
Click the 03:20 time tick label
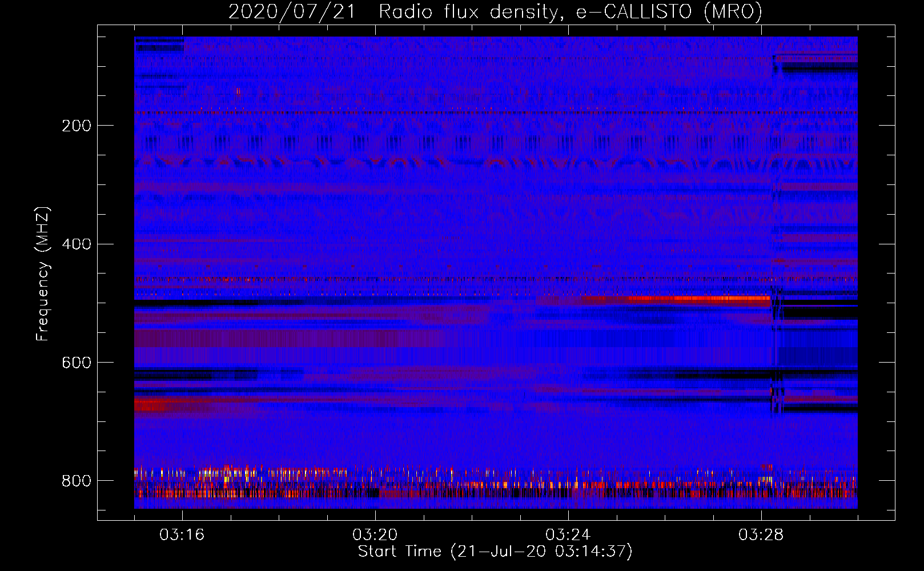coord(375,535)
